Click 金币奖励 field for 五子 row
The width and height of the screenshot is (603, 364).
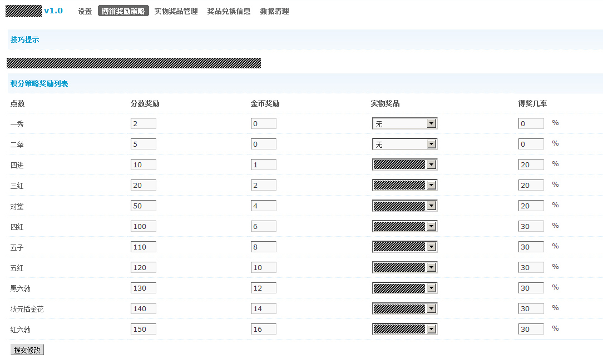(x=263, y=247)
